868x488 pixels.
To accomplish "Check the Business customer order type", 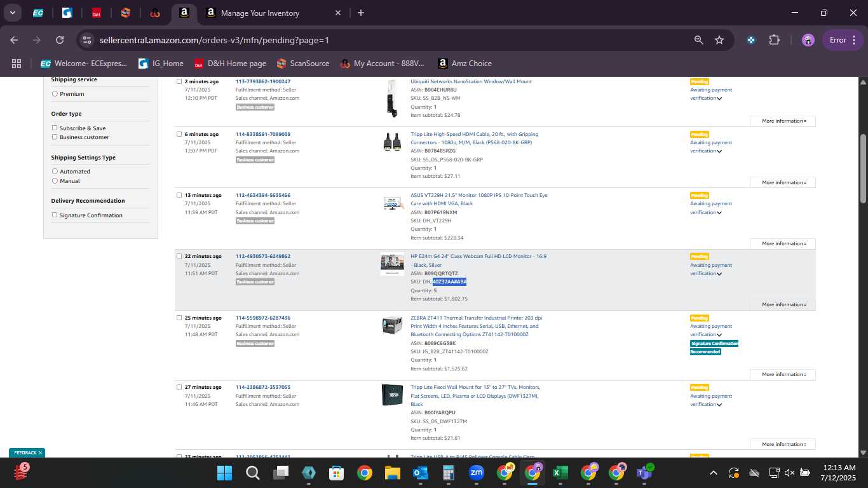I will point(55,137).
